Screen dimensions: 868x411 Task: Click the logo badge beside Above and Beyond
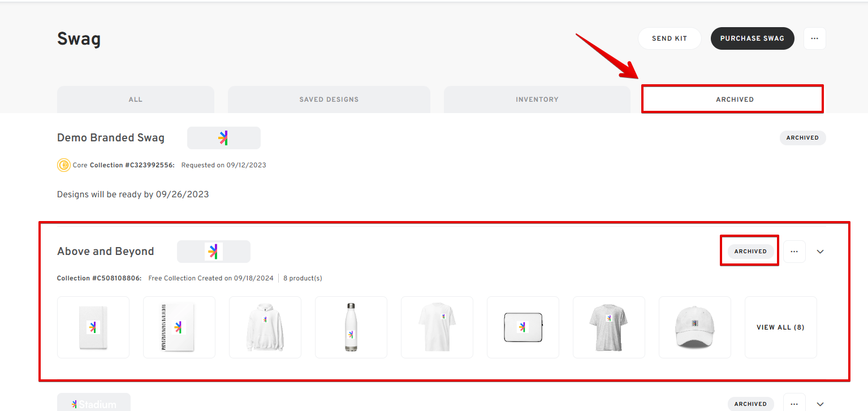pyautogui.click(x=213, y=252)
